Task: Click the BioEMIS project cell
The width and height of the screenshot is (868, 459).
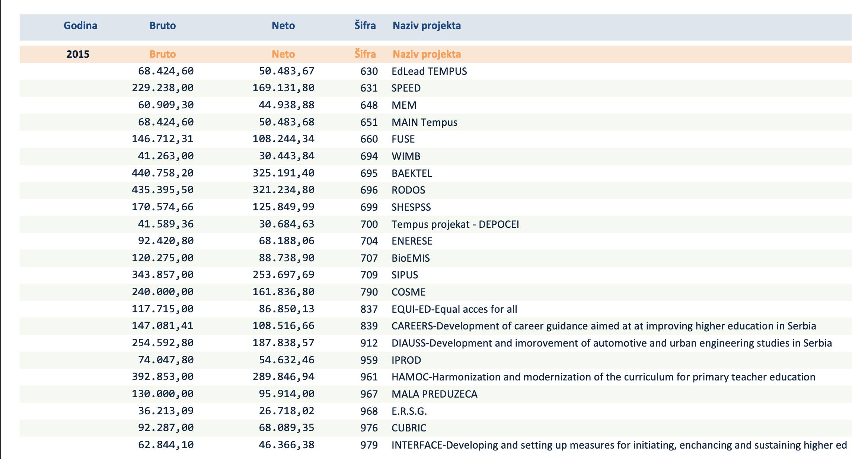Action: [x=410, y=258]
